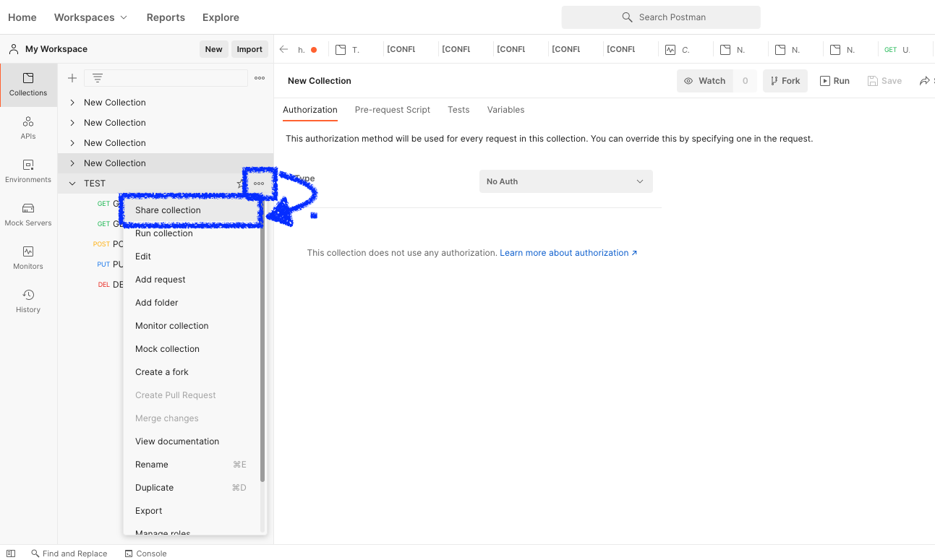Image resolution: width=935 pixels, height=560 pixels.
Task: Select the DEL request under TEST
Action: 111,285
